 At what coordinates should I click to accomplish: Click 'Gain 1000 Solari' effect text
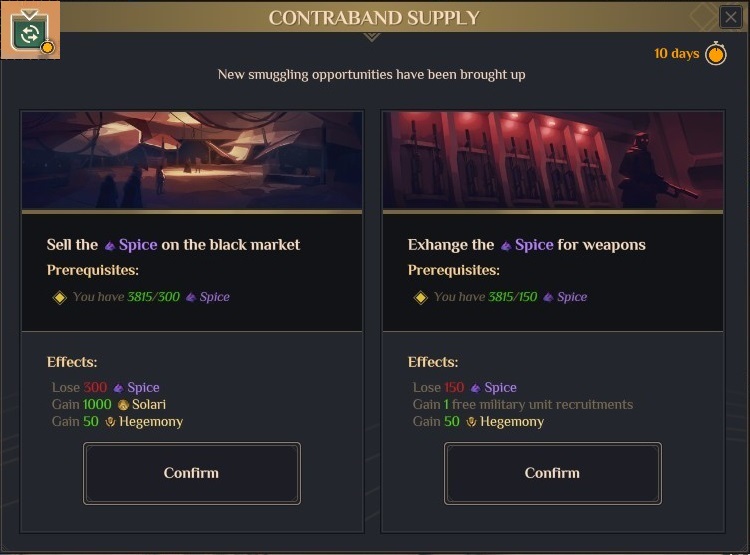(109, 405)
